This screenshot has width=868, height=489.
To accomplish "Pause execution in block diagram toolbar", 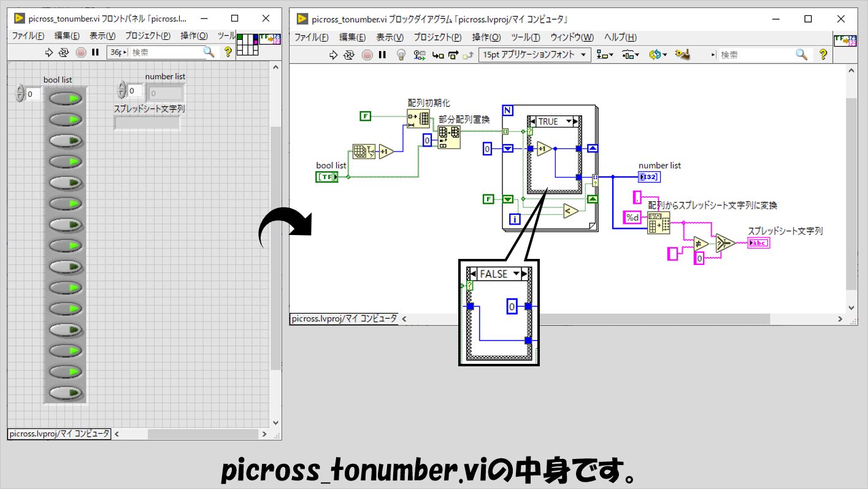I will tap(382, 55).
